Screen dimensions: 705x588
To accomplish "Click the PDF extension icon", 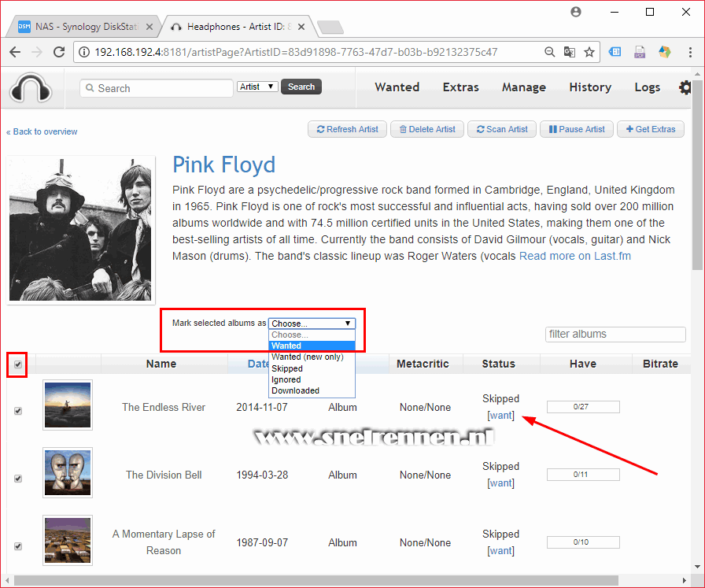I will tap(640, 52).
